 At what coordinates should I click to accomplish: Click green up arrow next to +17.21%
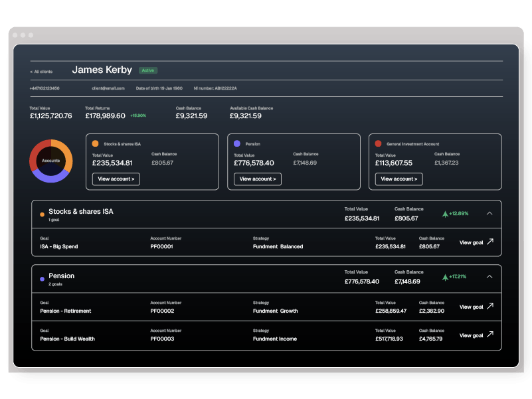[x=445, y=278]
